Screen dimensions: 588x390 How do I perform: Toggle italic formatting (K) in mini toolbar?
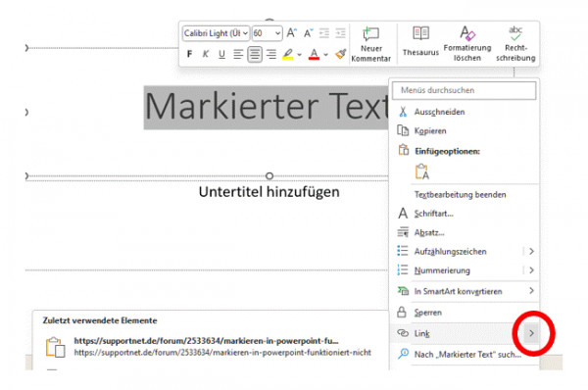coord(206,54)
